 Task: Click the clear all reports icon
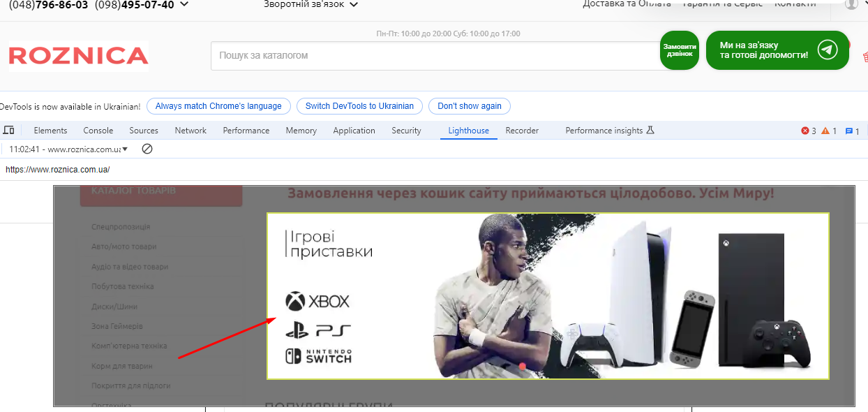click(147, 149)
